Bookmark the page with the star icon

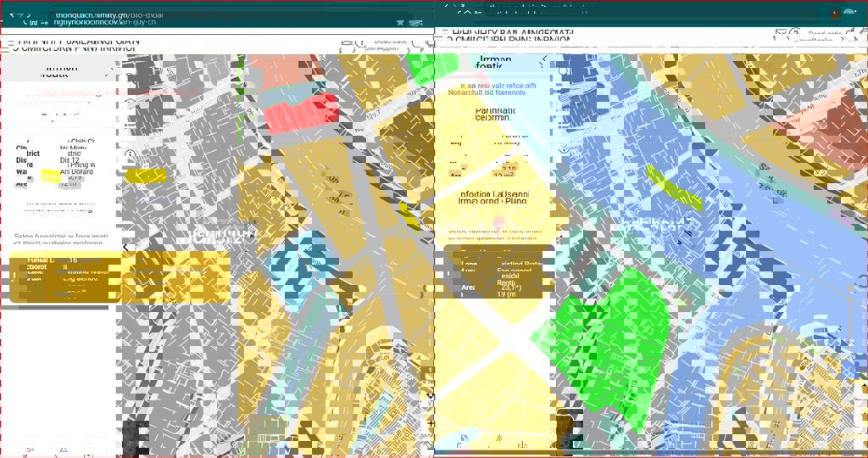(399, 21)
